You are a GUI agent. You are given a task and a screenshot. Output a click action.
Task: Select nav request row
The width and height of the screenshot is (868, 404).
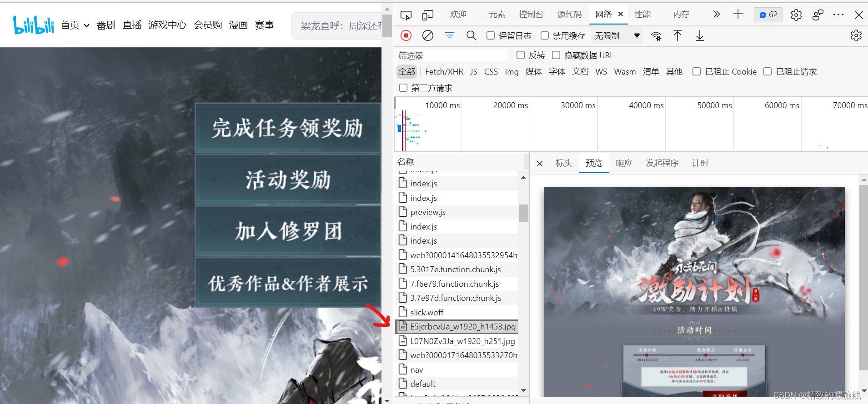pyautogui.click(x=457, y=369)
